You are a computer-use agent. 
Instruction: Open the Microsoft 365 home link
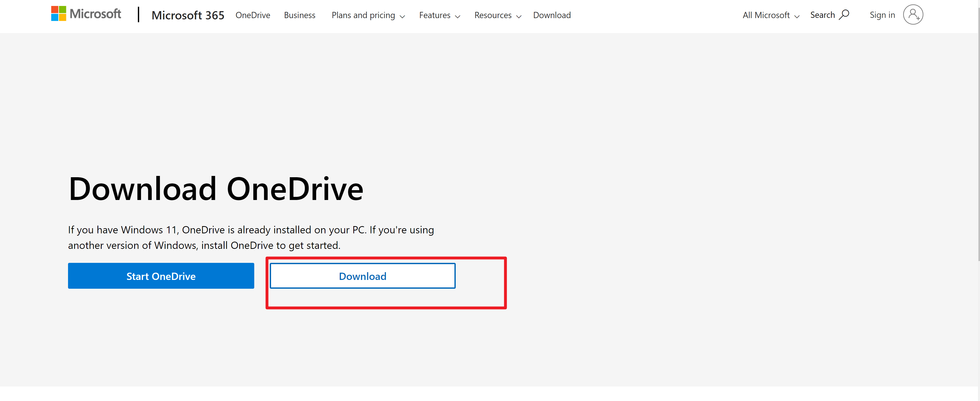(188, 15)
